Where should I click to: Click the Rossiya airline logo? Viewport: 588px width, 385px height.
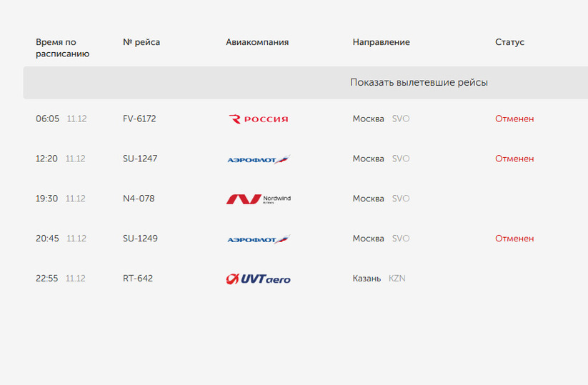click(x=259, y=119)
